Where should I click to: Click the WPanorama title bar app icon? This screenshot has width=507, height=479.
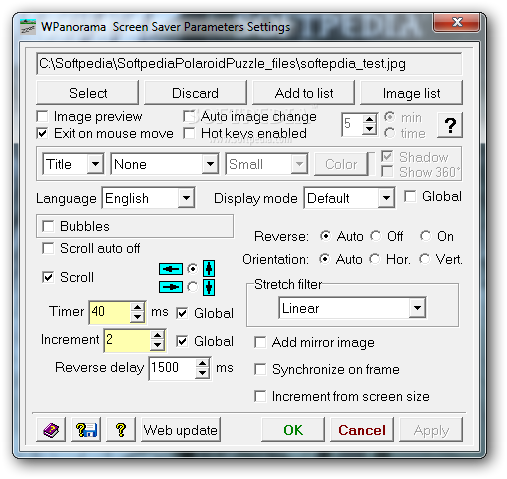[x=28, y=27]
